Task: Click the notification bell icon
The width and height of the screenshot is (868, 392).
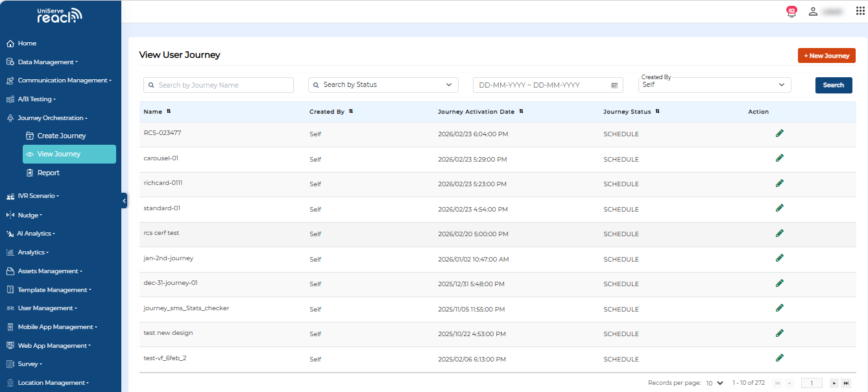Action: pos(791,12)
